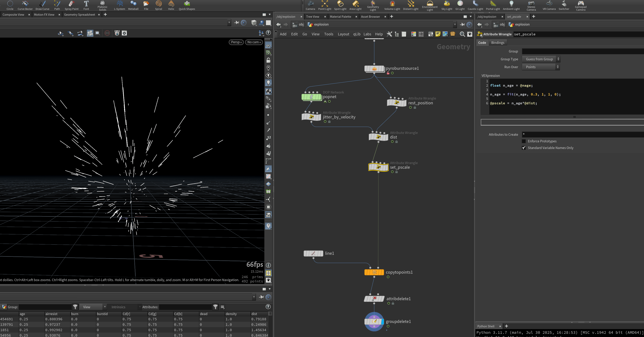Select the Volume Light shelf tool
The width and height of the screenshot is (644, 337).
click(x=392, y=5)
